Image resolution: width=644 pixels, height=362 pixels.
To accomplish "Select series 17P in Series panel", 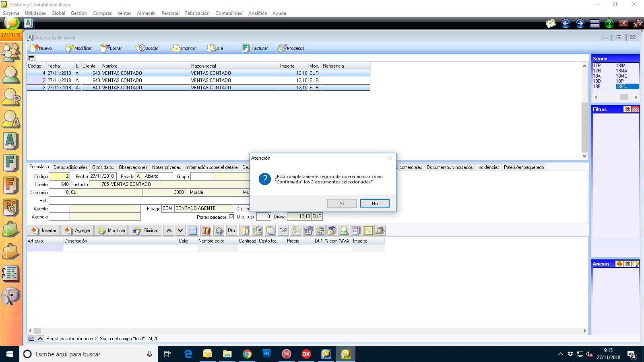I will click(597, 66).
